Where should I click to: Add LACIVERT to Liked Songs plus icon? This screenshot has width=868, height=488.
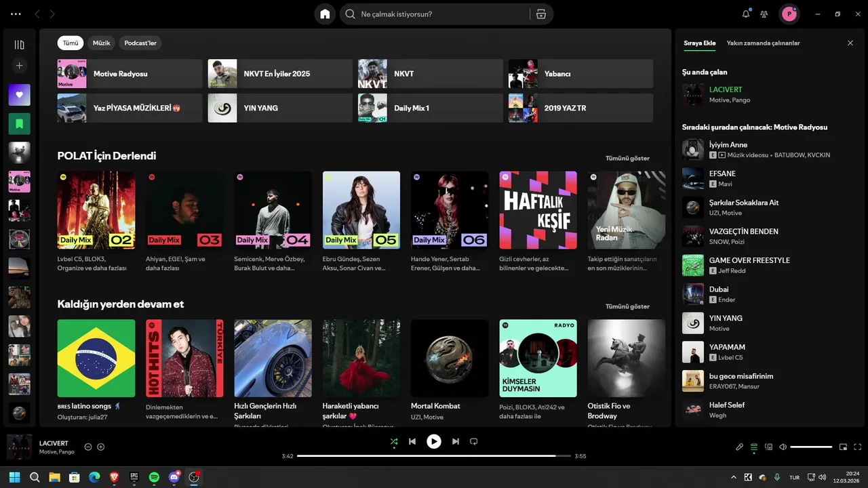coord(101,447)
